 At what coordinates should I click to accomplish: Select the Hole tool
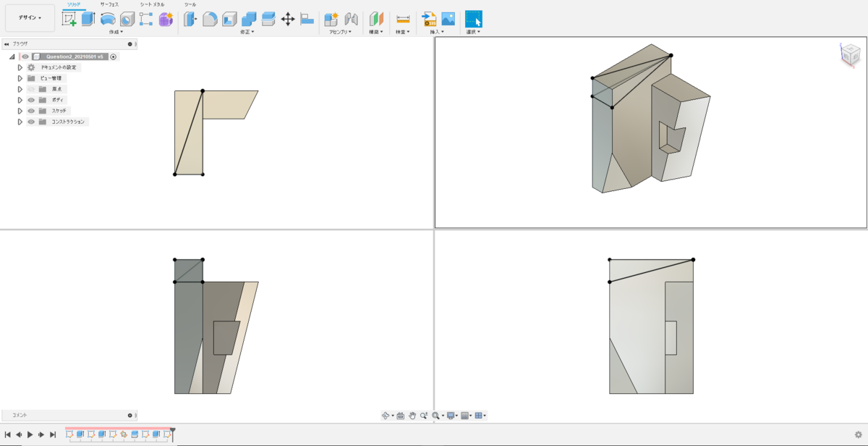(x=127, y=20)
